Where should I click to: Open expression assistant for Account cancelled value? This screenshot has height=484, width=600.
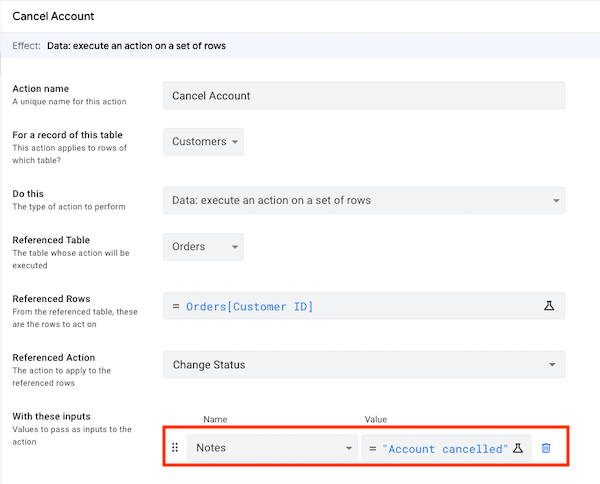(518, 449)
